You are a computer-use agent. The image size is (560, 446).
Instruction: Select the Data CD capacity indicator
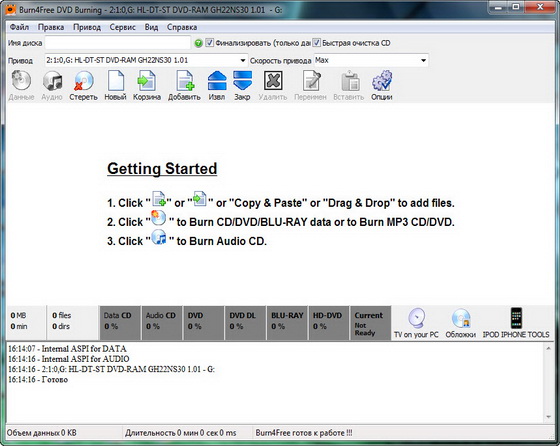coord(120,322)
